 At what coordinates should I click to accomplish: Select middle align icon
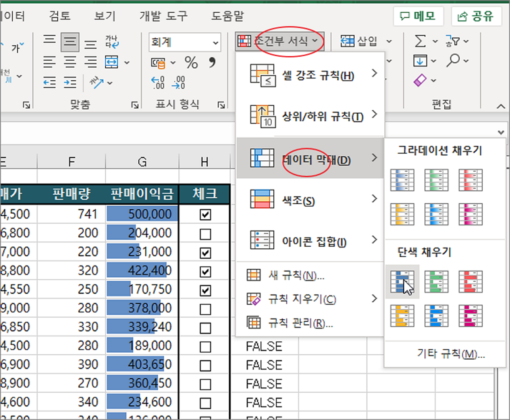(x=70, y=42)
